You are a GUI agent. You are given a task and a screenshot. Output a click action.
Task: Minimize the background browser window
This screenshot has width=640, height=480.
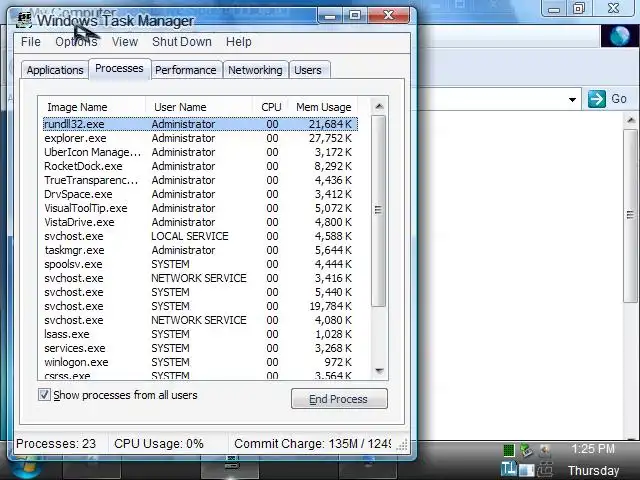[x=553, y=8]
